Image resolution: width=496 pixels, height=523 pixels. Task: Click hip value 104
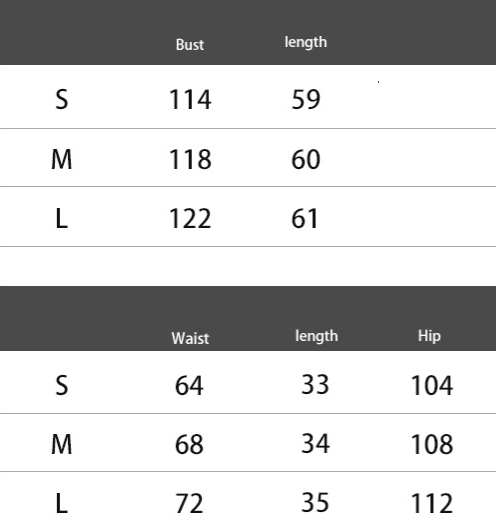tap(432, 385)
